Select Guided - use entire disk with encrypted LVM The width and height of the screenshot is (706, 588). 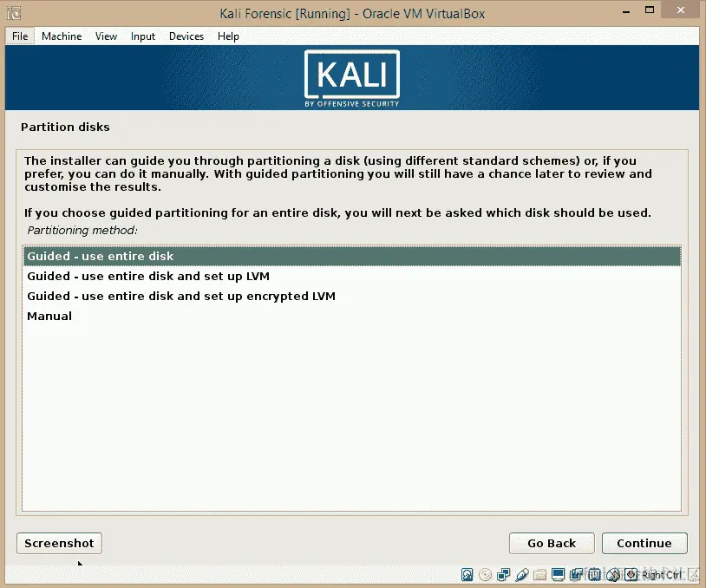coord(351,296)
